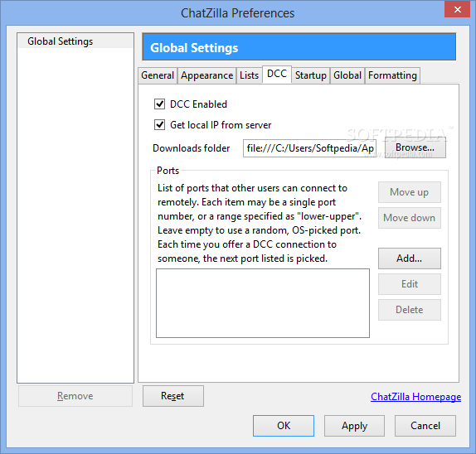Confirm preferences with OK
476x454 pixels.
pos(284,426)
